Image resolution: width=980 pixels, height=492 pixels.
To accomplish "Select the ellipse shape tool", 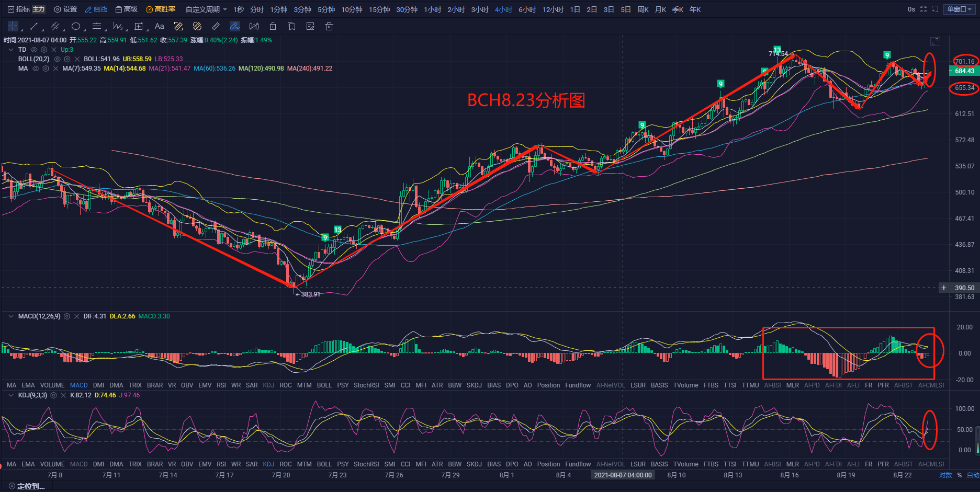I will coord(76,26).
